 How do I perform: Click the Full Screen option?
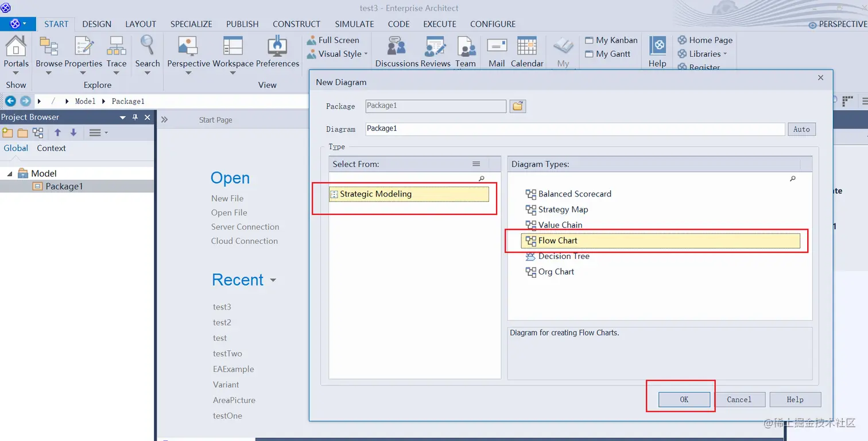tap(333, 40)
